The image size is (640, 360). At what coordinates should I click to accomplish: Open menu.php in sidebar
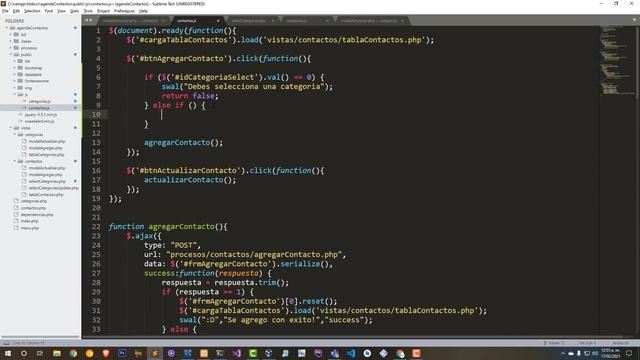point(30,228)
